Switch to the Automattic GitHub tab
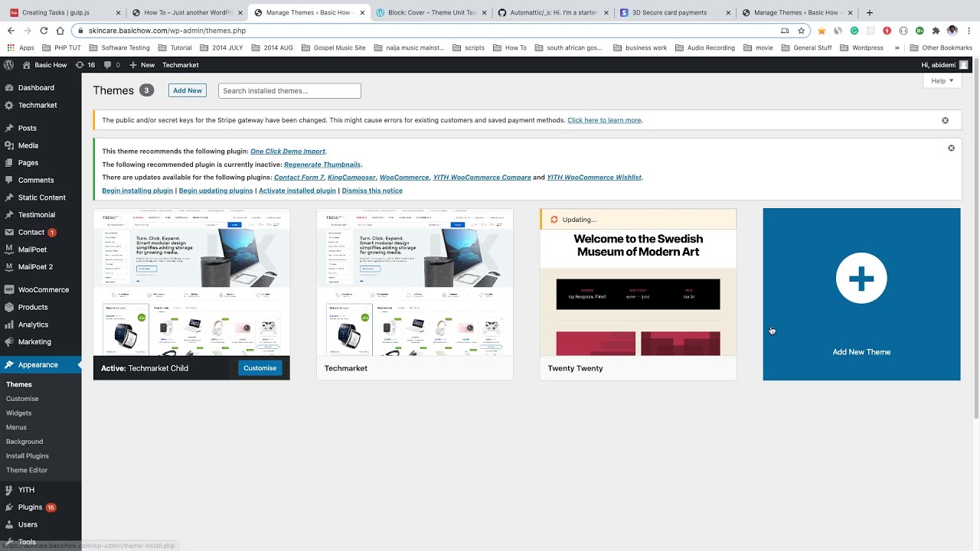This screenshot has width=980, height=551. click(553, 12)
